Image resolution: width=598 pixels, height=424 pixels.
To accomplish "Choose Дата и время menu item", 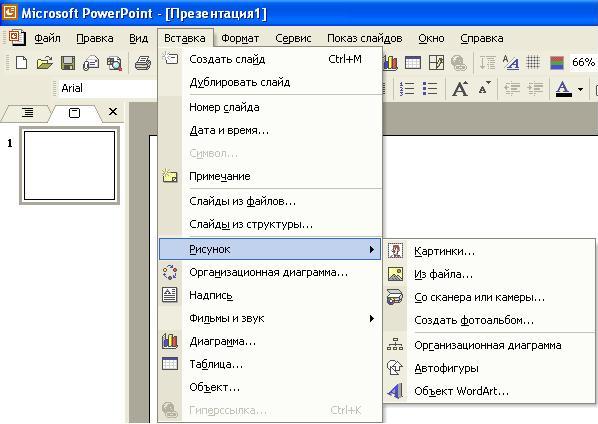I will (270, 130).
